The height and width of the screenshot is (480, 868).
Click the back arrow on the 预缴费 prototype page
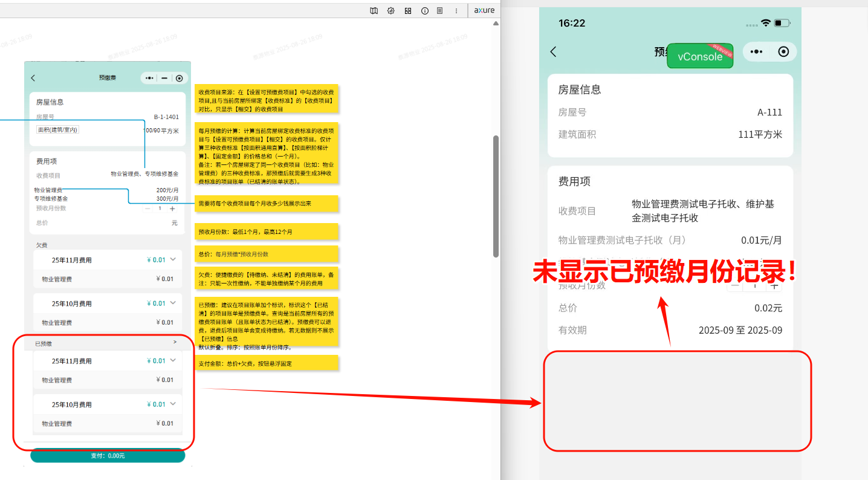(x=33, y=77)
